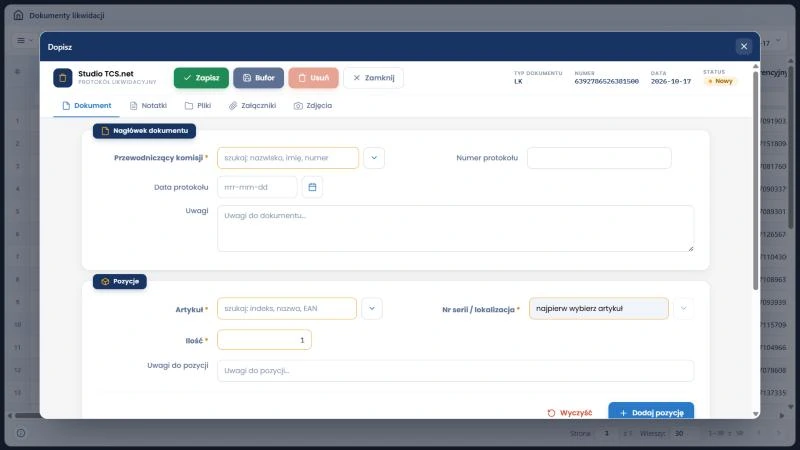Viewport: 800px width, 450px height.
Task: Focus the Przewodniczący komisji search field
Action: pyautogui.click(x=288, y=158)
